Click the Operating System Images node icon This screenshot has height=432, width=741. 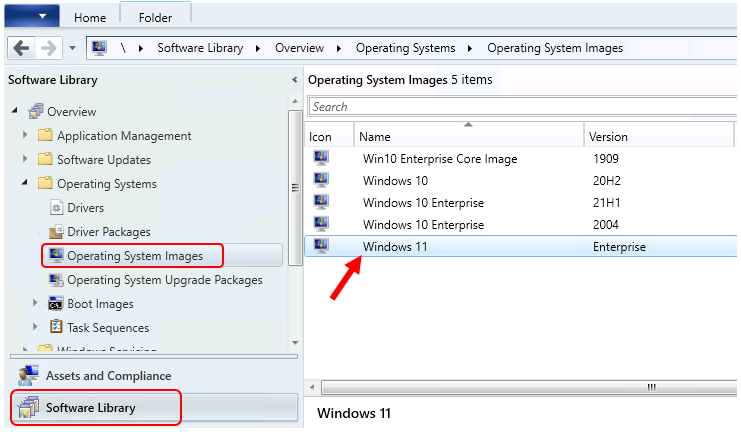pyautogui.click(x=56, y=255)
